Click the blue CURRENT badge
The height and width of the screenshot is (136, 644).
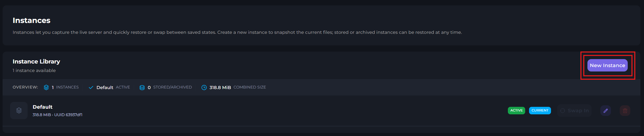[540, 110]
